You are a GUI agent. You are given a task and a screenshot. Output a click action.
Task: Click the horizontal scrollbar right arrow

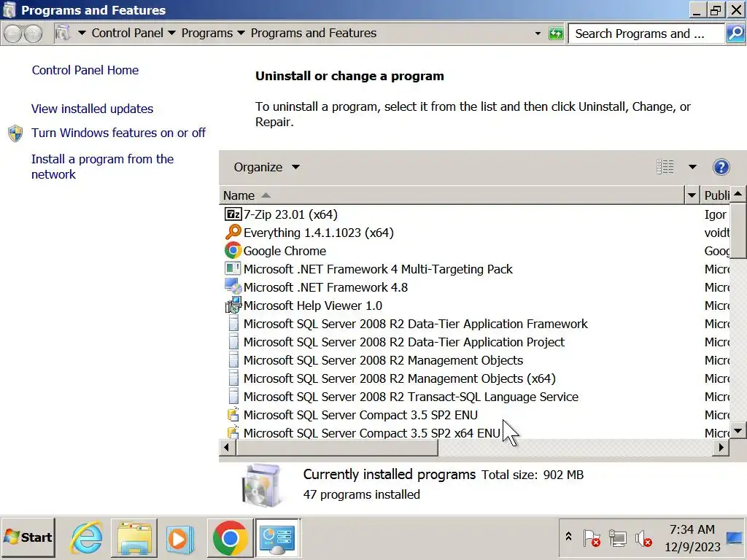point(721,447)
